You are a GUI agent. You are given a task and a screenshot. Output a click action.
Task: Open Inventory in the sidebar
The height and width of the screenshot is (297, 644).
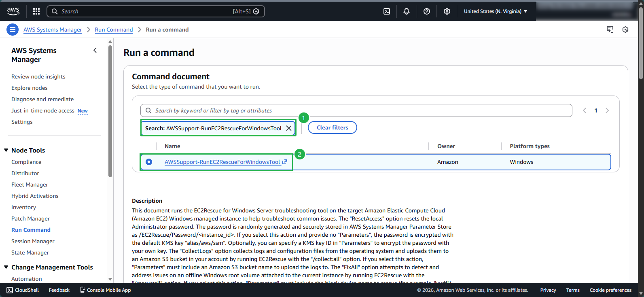23,207
